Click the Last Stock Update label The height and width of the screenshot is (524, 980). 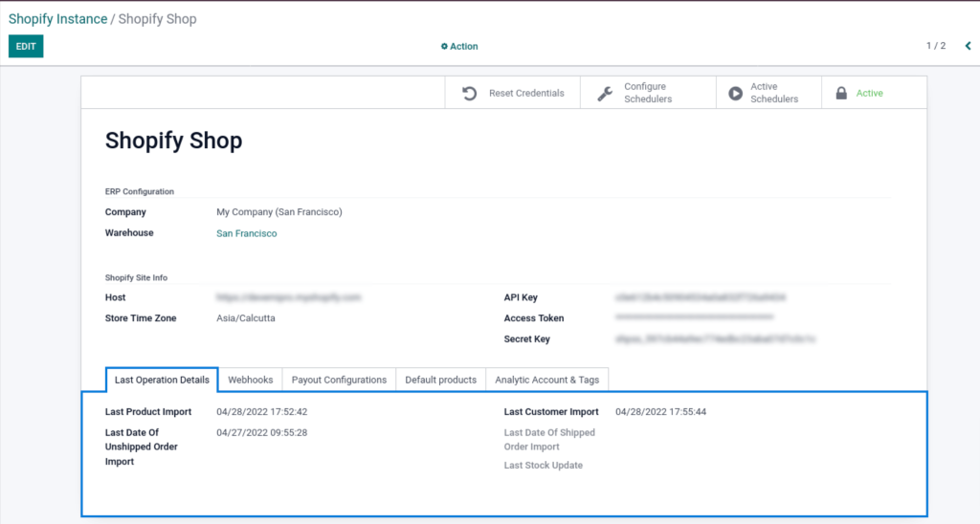coord(544,466)
